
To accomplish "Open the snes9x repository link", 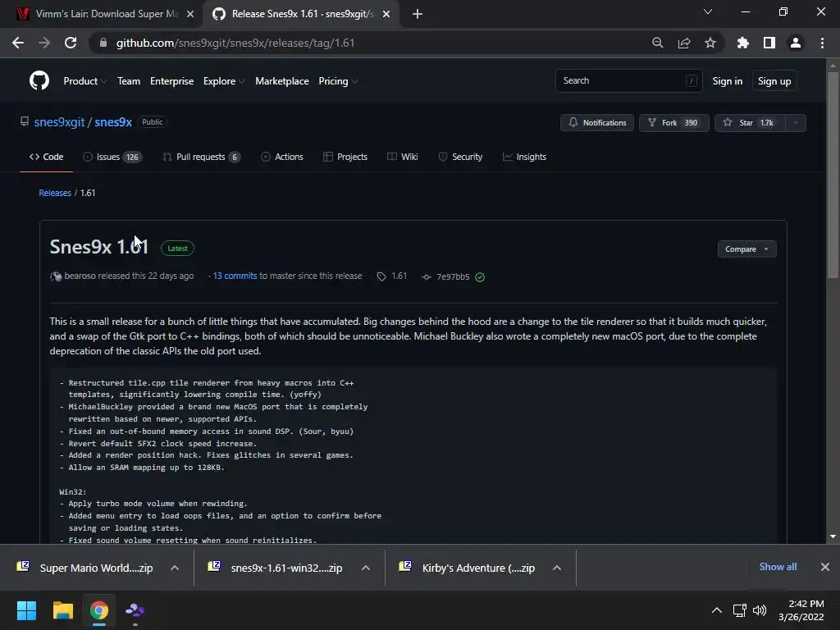I will click(113, 122).
